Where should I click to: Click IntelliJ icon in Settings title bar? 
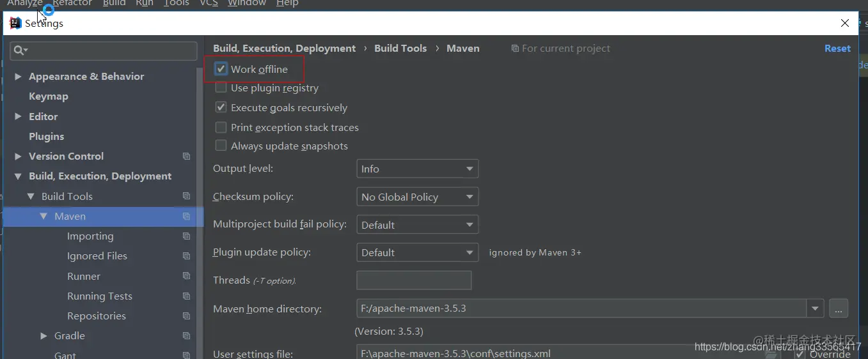pyautogui.click(x=16, y=24)
